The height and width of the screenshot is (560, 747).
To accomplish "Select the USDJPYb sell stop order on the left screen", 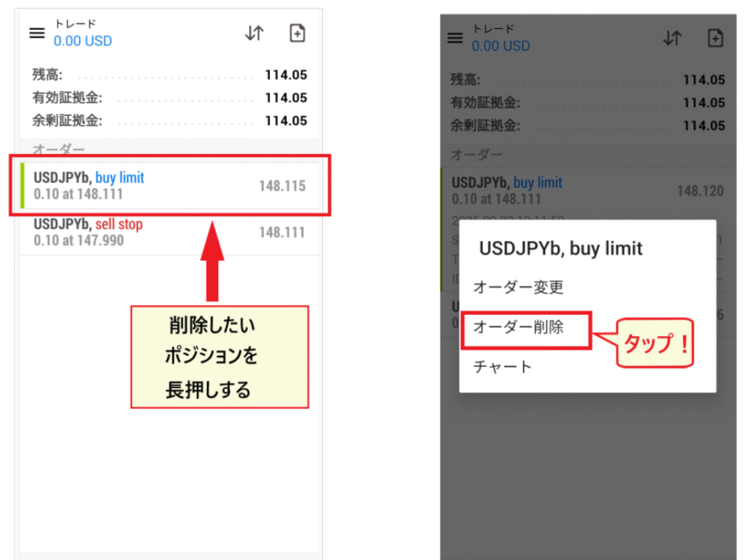I will click(169, 233).
